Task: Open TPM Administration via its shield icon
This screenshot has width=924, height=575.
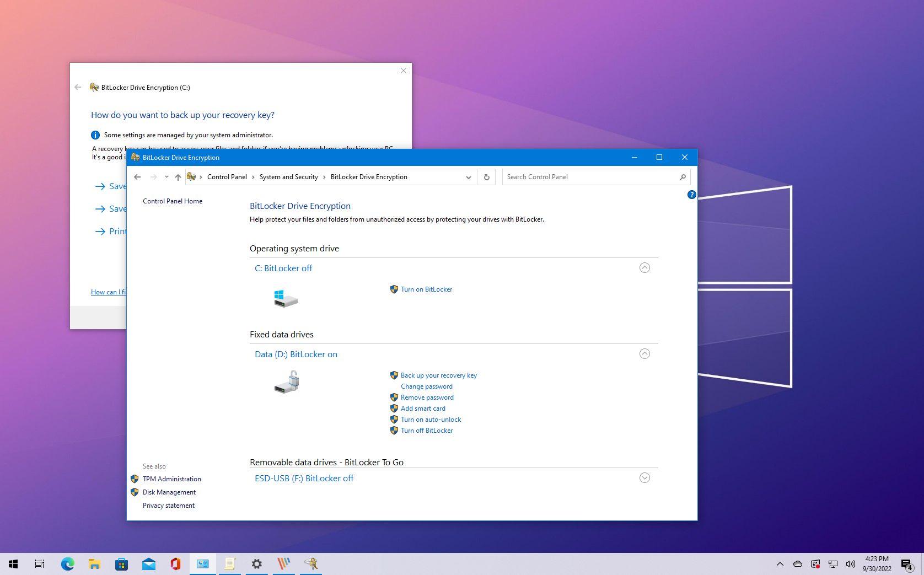Action: (134, 479)
